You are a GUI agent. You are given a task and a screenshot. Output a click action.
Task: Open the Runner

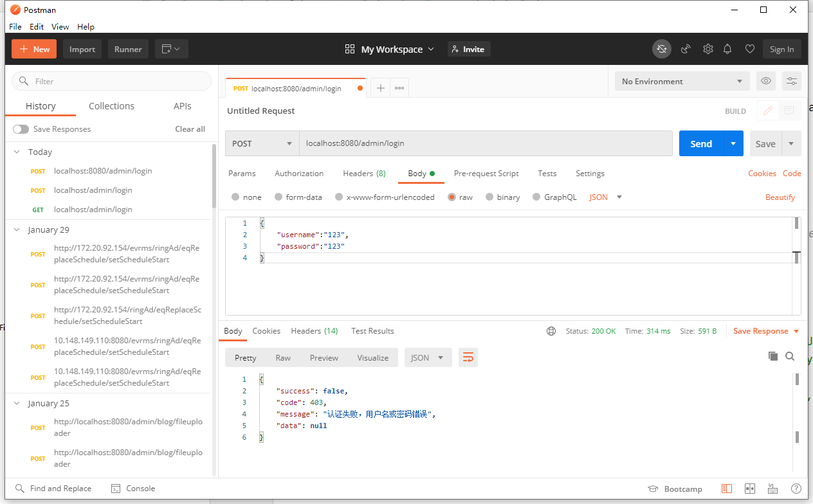click(x=128, y=49)
